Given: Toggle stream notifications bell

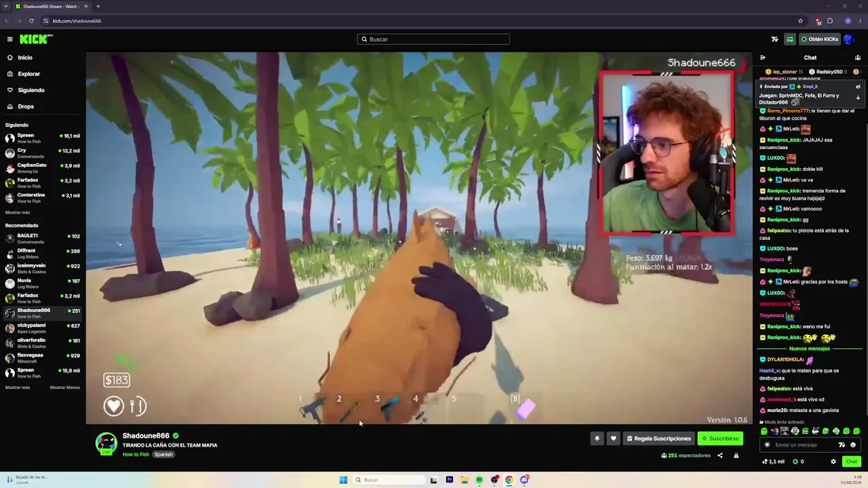Looking at the screenshot, I should (x=597, y=439).
